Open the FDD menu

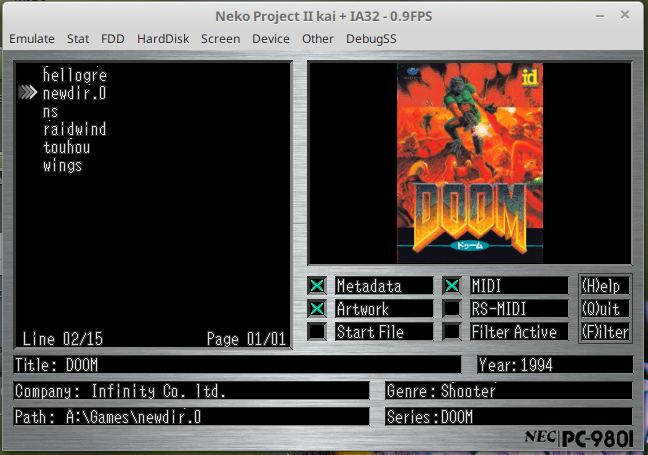tap(112, 39)
